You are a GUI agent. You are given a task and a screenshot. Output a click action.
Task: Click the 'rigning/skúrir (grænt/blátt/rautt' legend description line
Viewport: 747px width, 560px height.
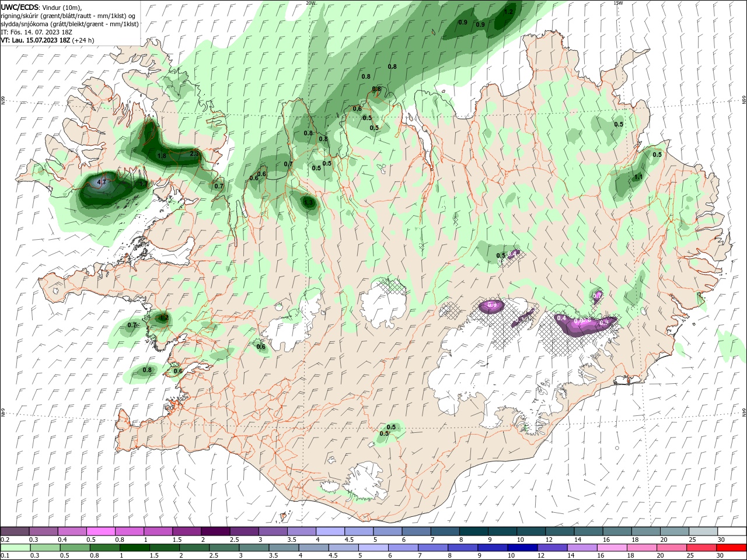(68, 16)
